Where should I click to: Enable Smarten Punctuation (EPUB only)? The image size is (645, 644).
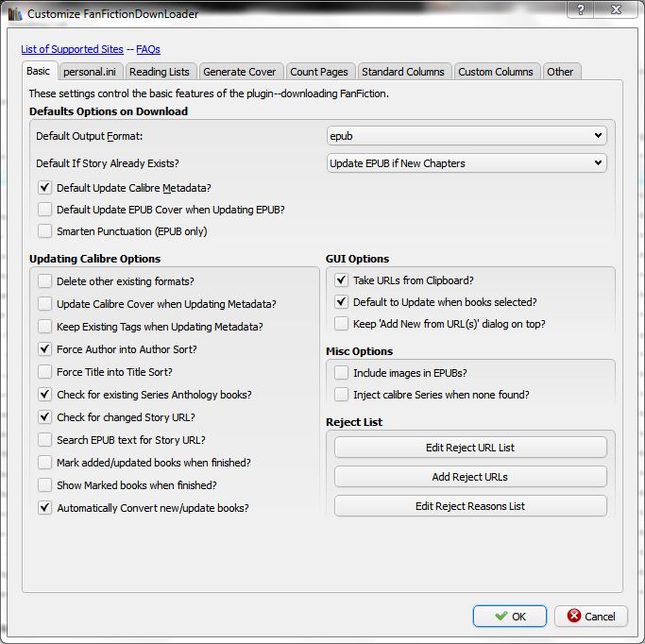tap(44, 231)
